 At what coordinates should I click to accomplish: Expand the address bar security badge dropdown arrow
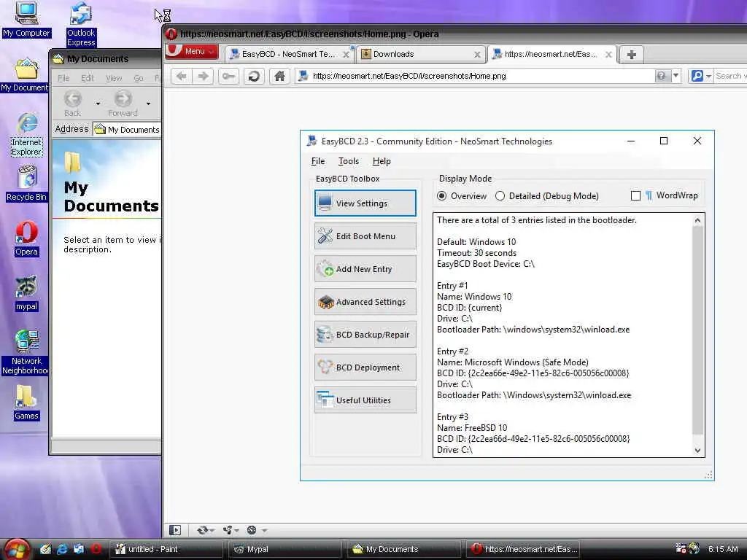click(x=676, y=76)
